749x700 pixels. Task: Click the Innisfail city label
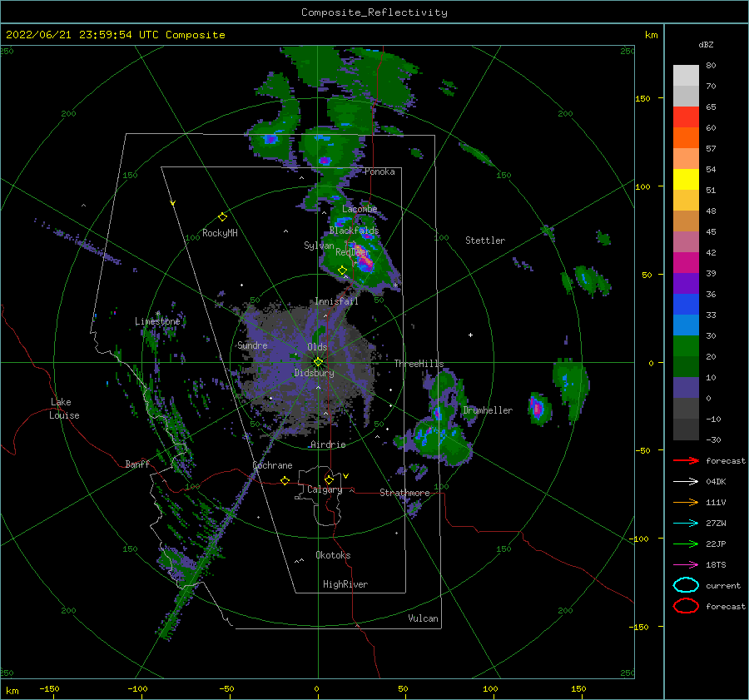coord(336,301)
